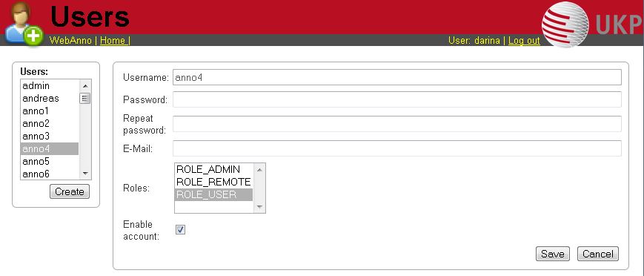Select user anno2 in Users list

(50, 123)
